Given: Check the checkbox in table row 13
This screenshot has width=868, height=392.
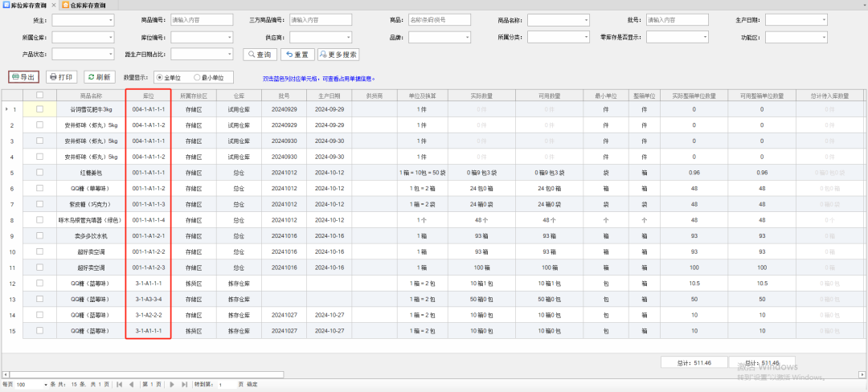Looking at the screenshot, I should coord(39,299).
